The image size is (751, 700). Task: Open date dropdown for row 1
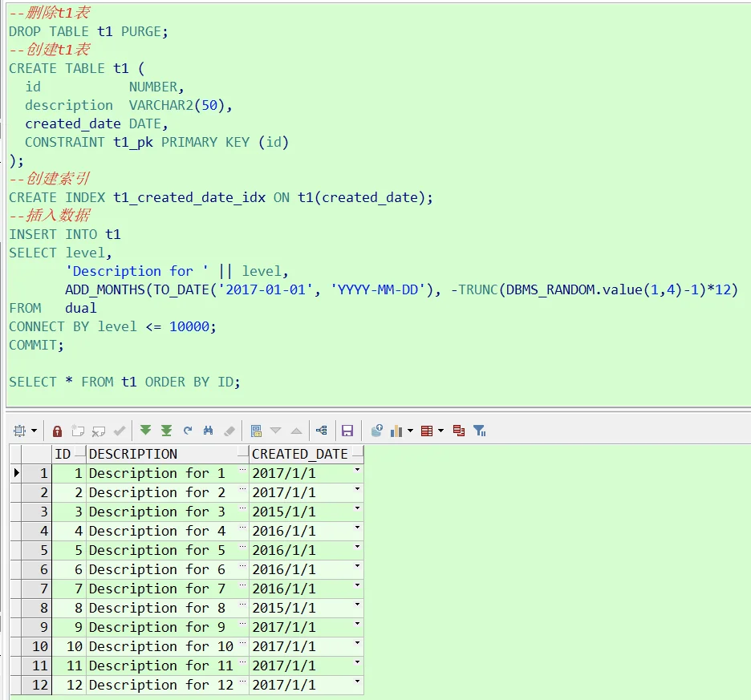coord(357,470)
